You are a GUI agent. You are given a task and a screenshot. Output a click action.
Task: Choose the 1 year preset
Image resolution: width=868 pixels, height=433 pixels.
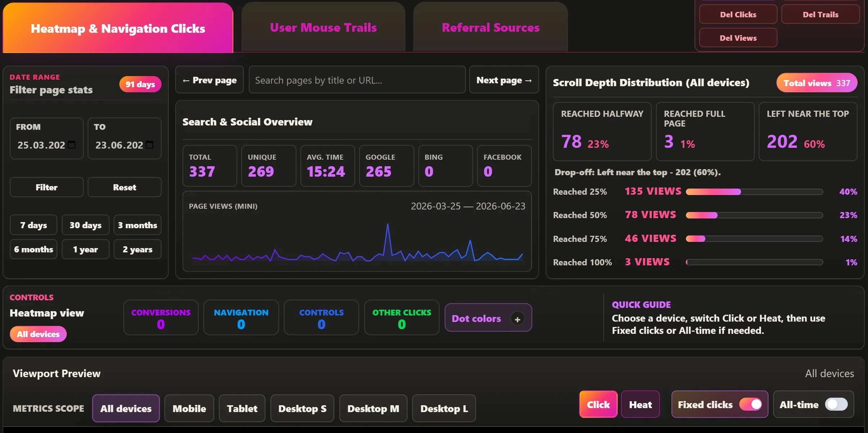85,249
